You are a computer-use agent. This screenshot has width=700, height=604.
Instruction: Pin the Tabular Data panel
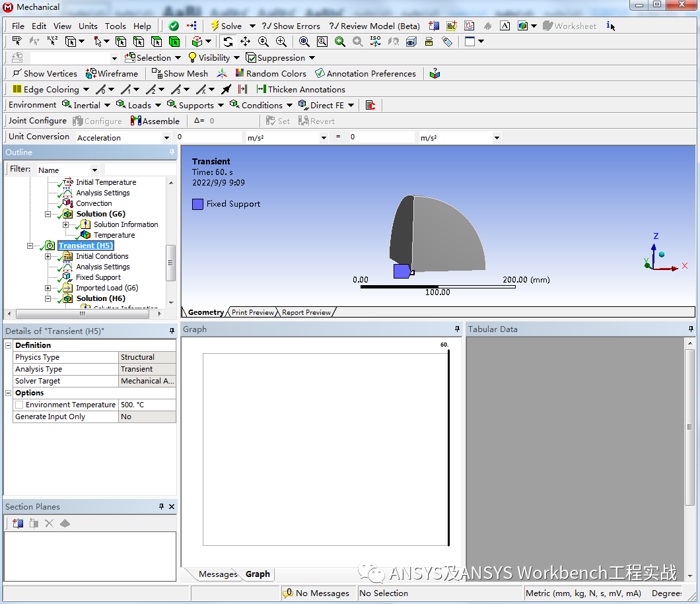point(691,329)
